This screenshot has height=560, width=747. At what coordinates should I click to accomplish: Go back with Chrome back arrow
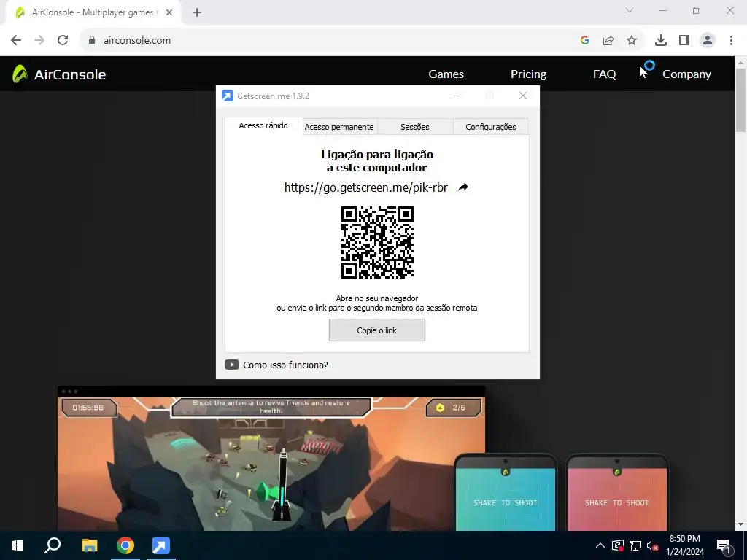16,41
